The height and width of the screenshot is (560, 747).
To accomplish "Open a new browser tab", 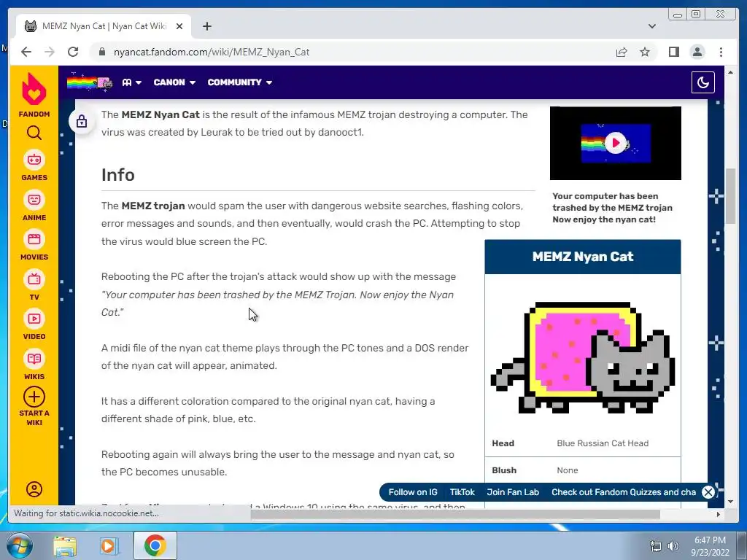I will (x=206, y=26).
